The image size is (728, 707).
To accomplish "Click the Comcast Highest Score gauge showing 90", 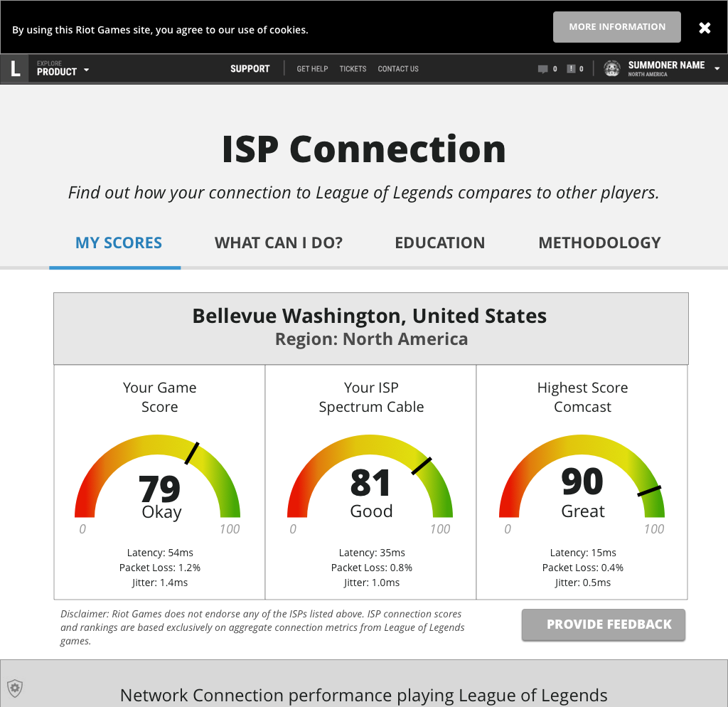I will [582, 476].
